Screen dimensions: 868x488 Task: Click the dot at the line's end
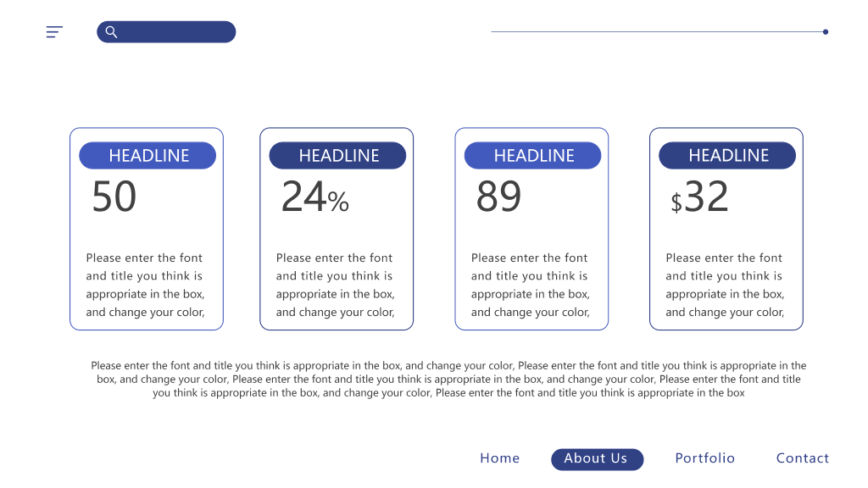click(x=826, y=32)
